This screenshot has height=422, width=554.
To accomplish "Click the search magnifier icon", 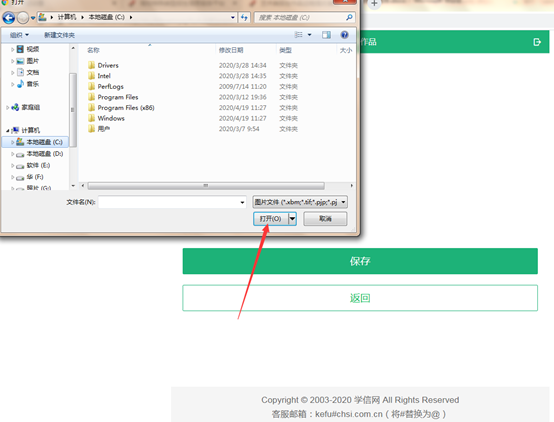I will tap(349, 17).
